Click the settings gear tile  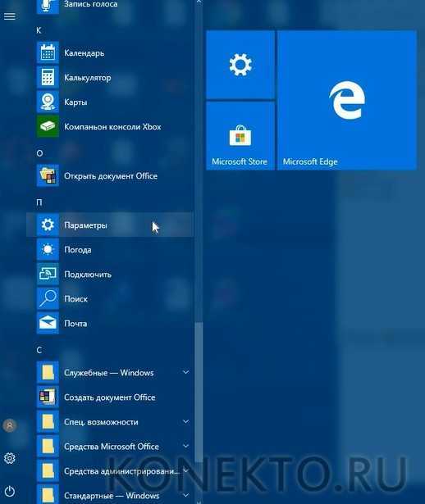[240, 65]
